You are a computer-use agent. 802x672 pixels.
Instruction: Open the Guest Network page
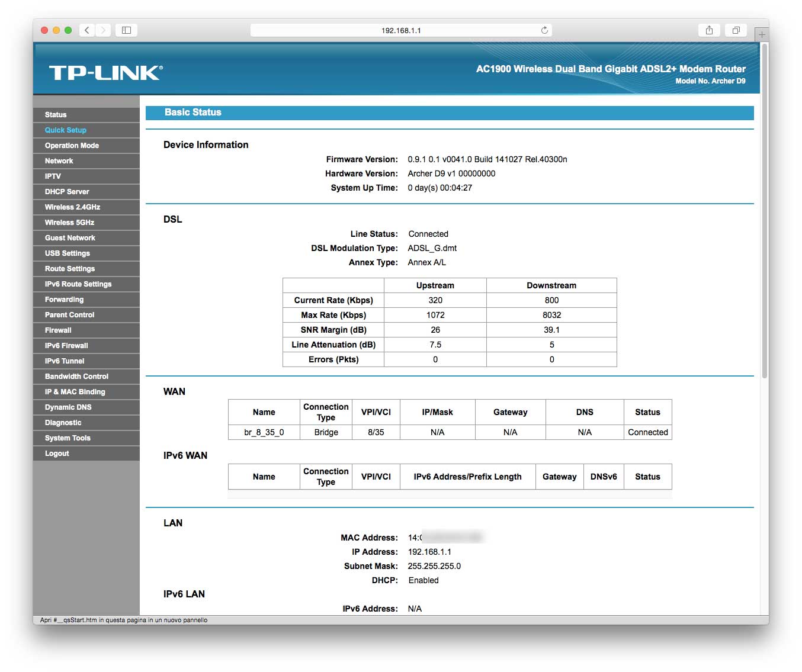[x=70, y=238]
